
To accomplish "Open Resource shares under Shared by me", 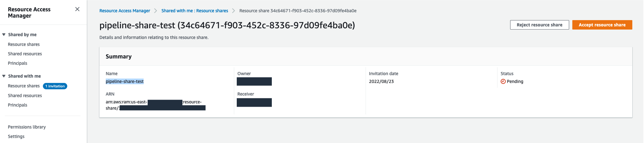I will click(x=24, y=44).
